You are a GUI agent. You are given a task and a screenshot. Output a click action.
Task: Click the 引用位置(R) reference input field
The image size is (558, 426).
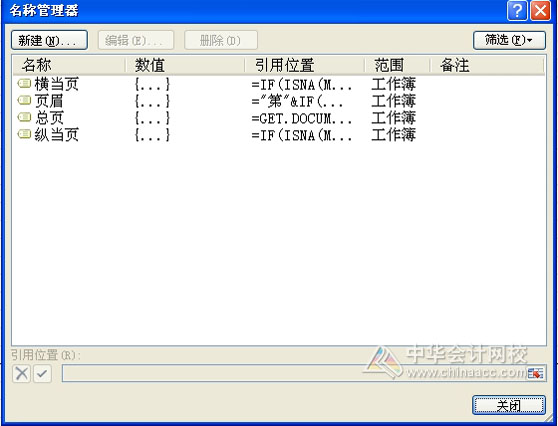(294, 373)
